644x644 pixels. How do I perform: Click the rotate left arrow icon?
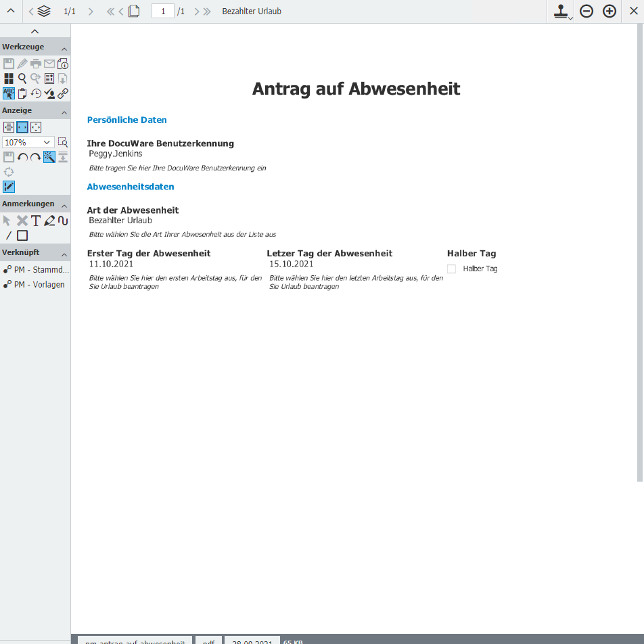[22, 158]
